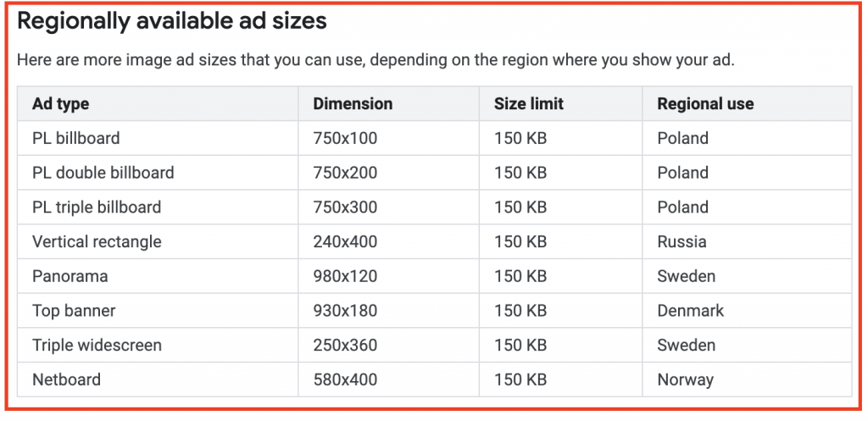Click the 'Regionally available ad sizes' heading
Viewport: 868px width, 421px height.
tap(171, 21)
